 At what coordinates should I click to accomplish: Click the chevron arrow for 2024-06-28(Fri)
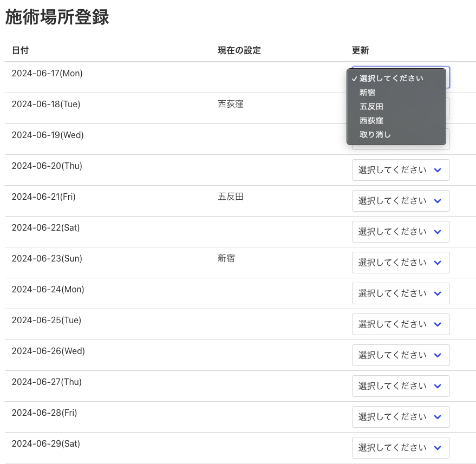[438, 417]
